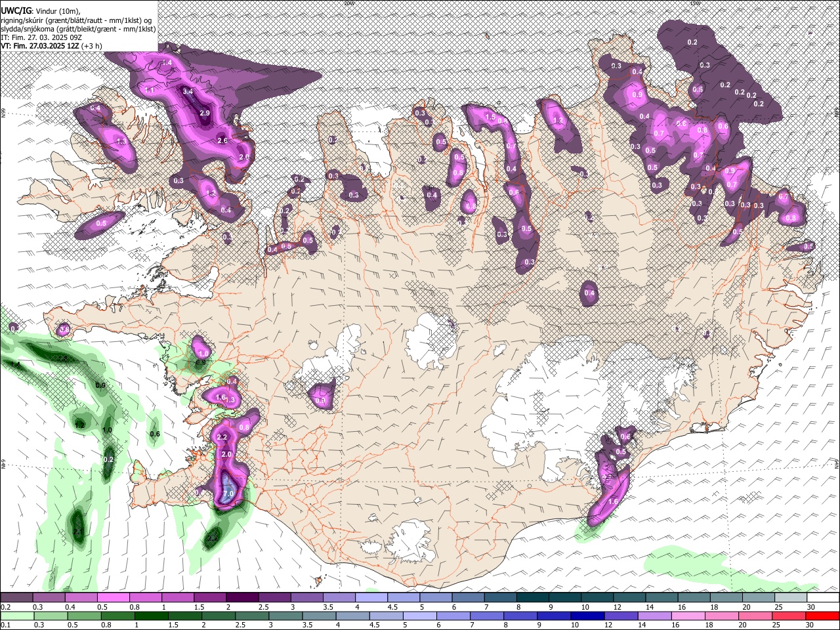Image resolution: width=840 pixels, height=630 pixels.
Task: Select the 'IT: Fim. 27. 03. 2025 09Z' line
Action: click(41, 37)
